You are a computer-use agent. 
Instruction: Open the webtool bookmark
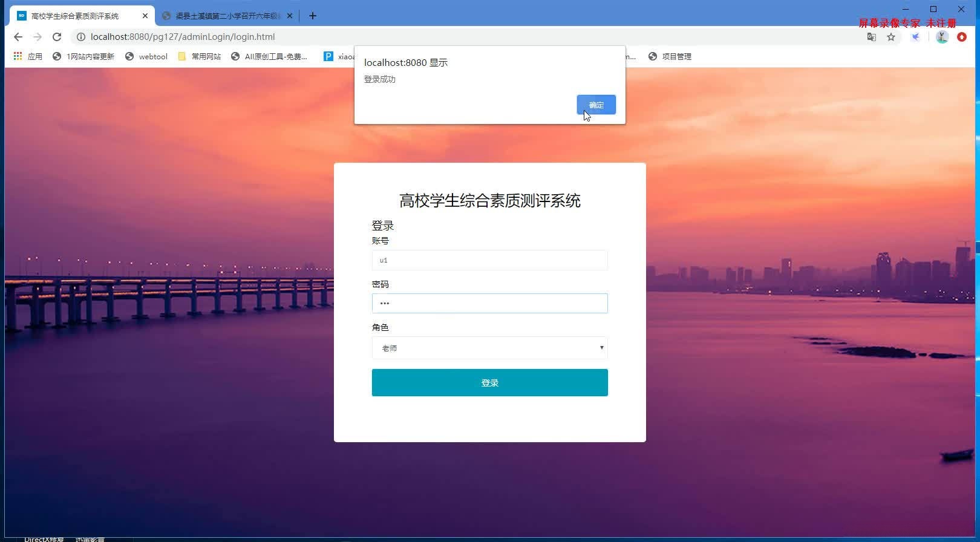(x=146, y=56)
